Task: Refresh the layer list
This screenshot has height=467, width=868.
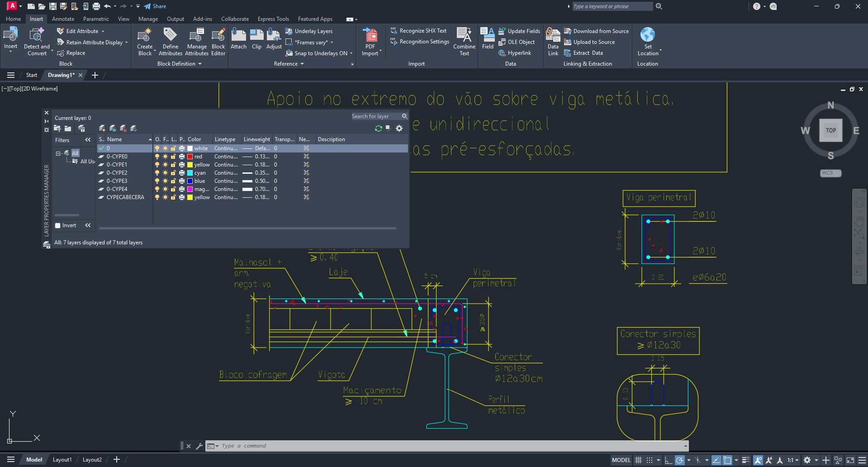Action: pyautogui.click(x=378, y=129)
